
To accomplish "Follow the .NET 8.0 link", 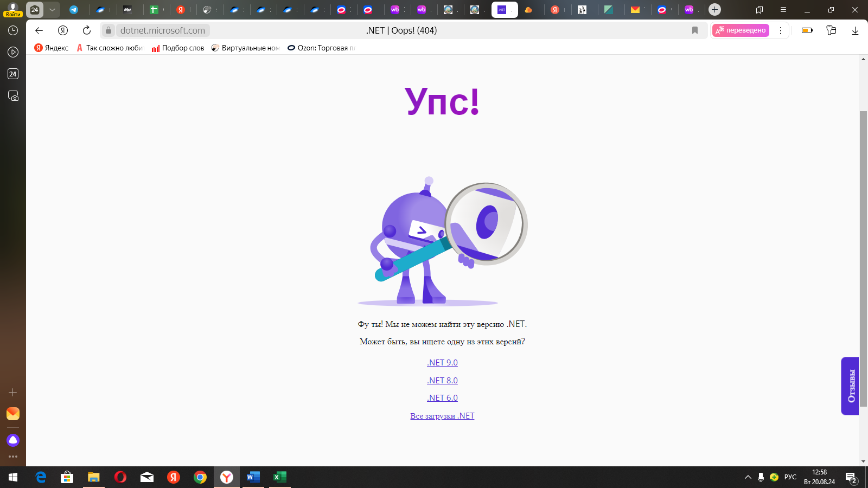I will tap(442, 381).
